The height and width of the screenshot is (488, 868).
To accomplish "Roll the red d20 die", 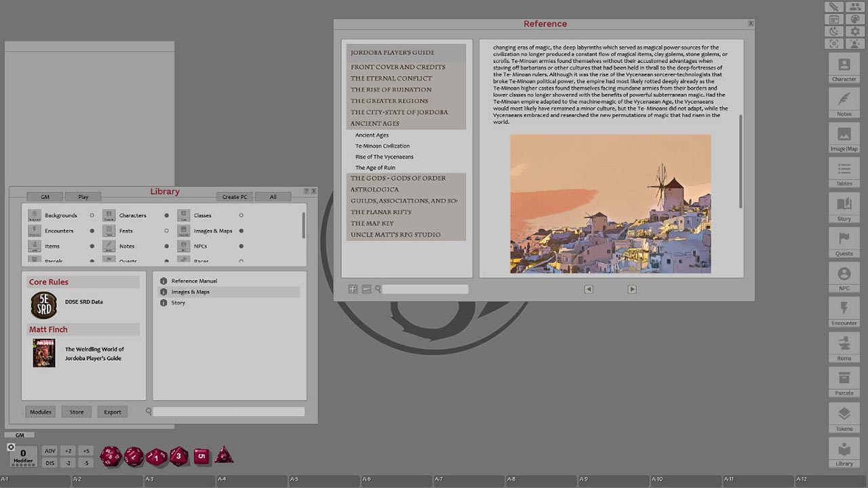I will [x=111, y=455].
